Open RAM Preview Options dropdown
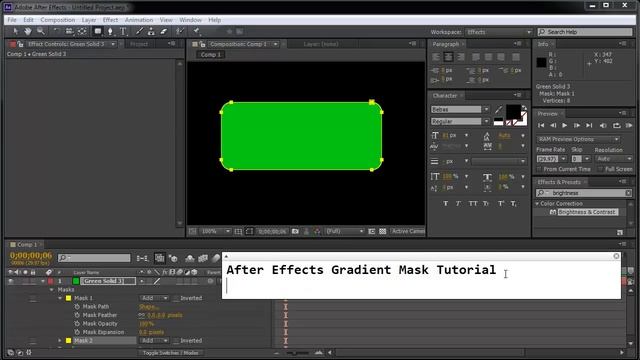 pyautogui.click(x=578, y=139)
